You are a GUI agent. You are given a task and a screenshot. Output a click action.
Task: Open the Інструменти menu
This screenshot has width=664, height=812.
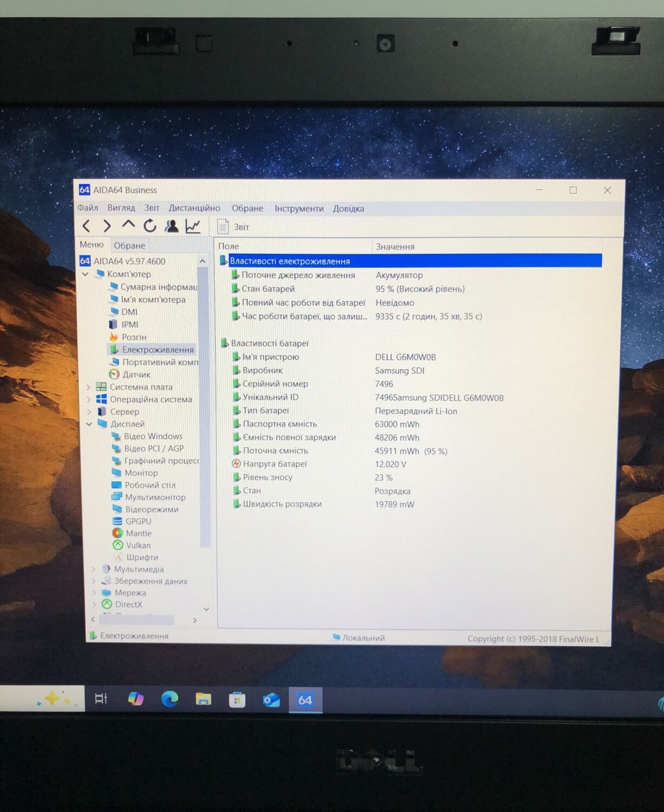pyautogui.click(x=299, y=208)
